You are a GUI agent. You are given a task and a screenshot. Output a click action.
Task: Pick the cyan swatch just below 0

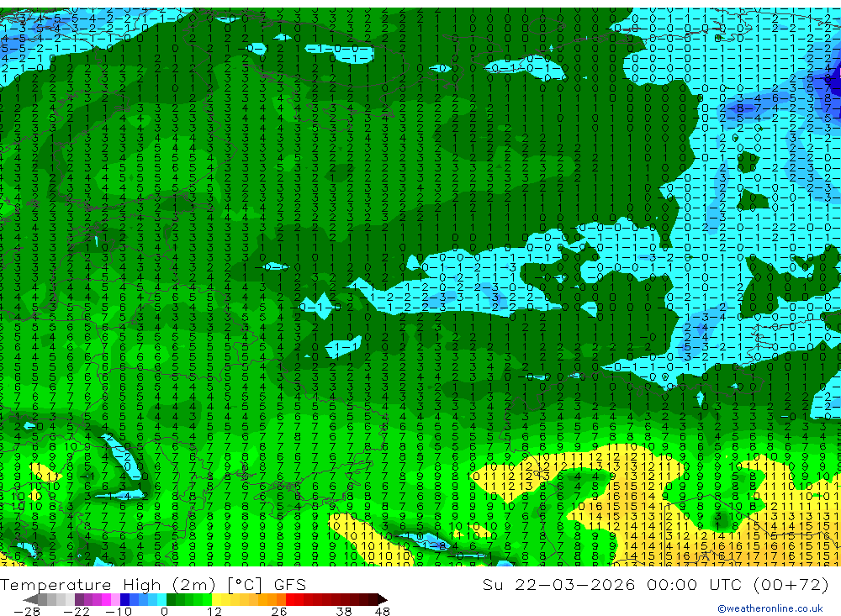(x=161, y=599)
